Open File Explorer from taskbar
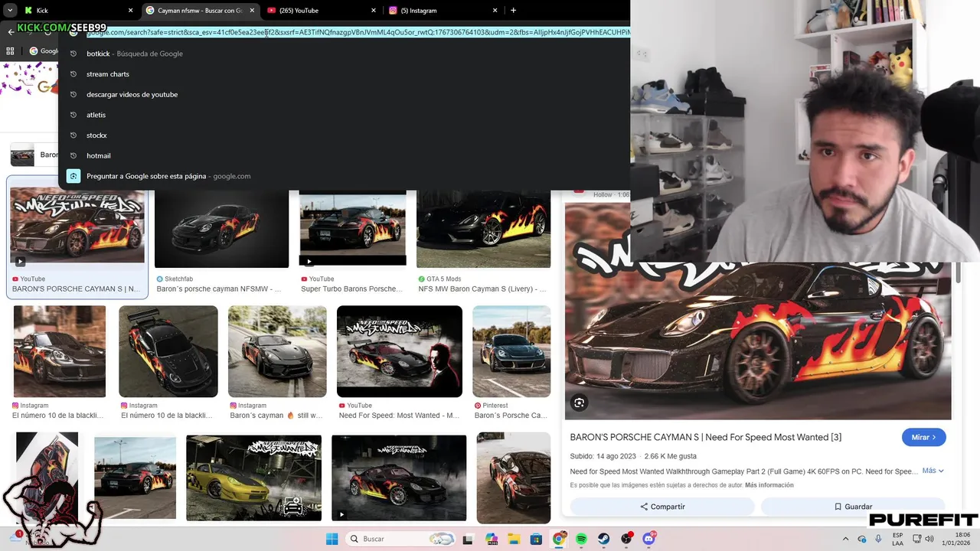Image resolution: width=980 pixels, height=551 pixels. coord(514,539)
